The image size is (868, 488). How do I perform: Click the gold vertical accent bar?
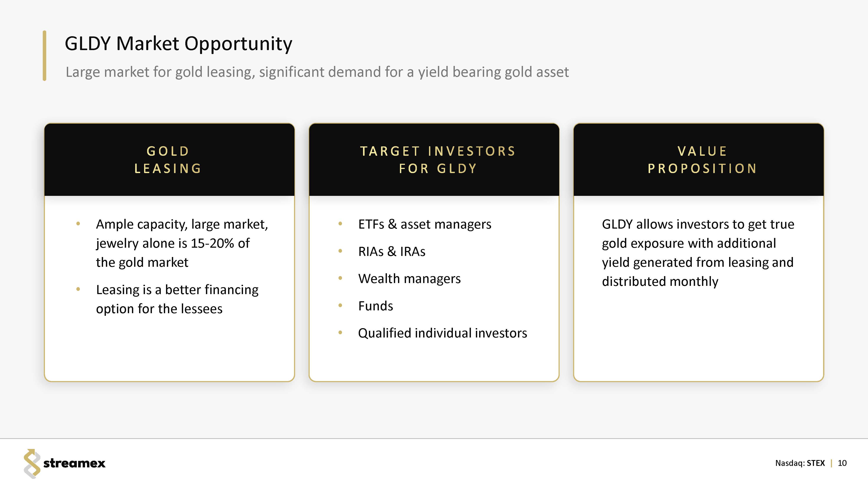point(44,56)
